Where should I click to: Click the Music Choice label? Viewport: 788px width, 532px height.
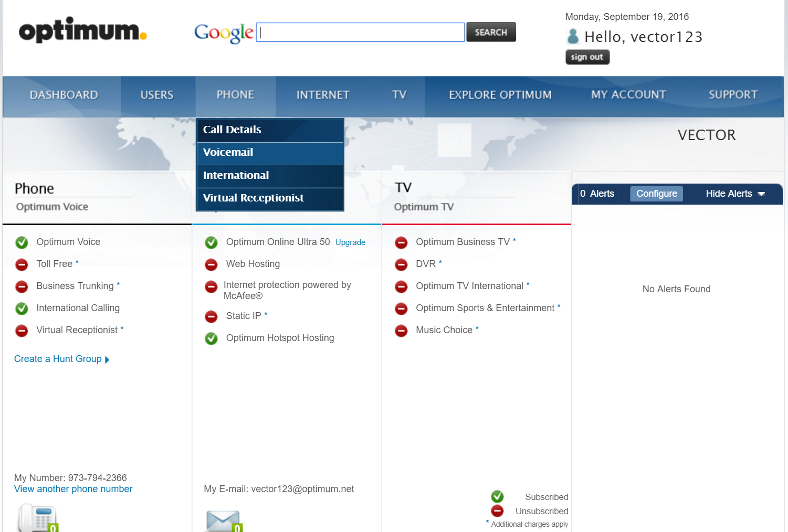tap(444, 330)
